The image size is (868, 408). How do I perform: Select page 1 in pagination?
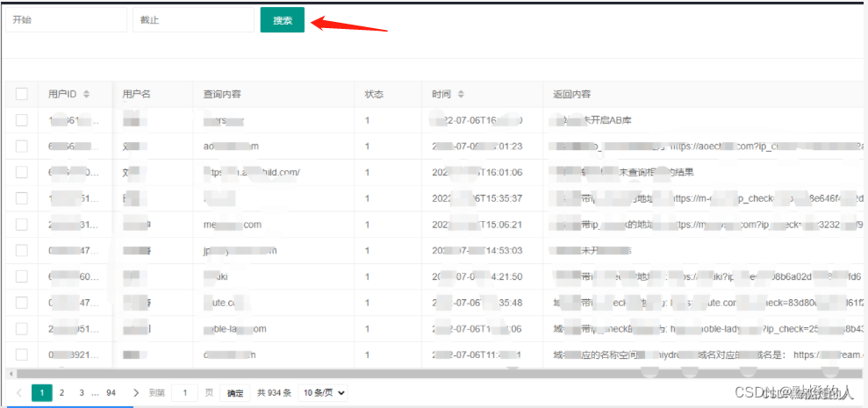(x=42, y=393)
